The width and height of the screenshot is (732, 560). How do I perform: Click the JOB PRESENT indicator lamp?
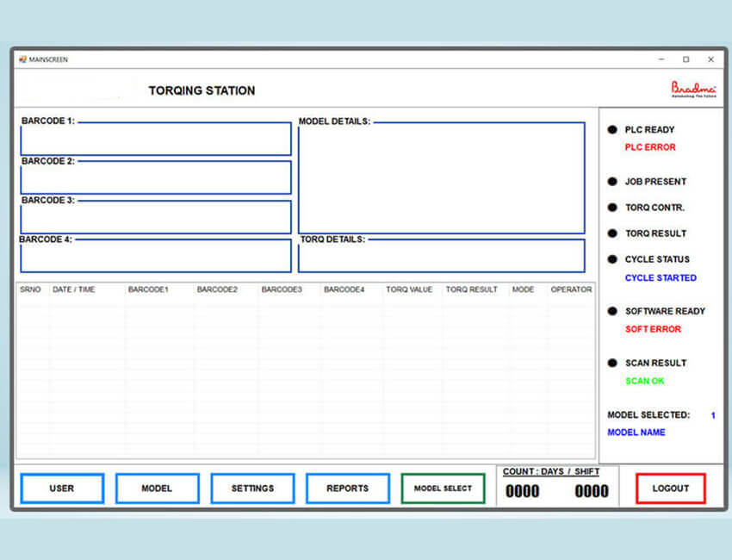tap(611, 182)
